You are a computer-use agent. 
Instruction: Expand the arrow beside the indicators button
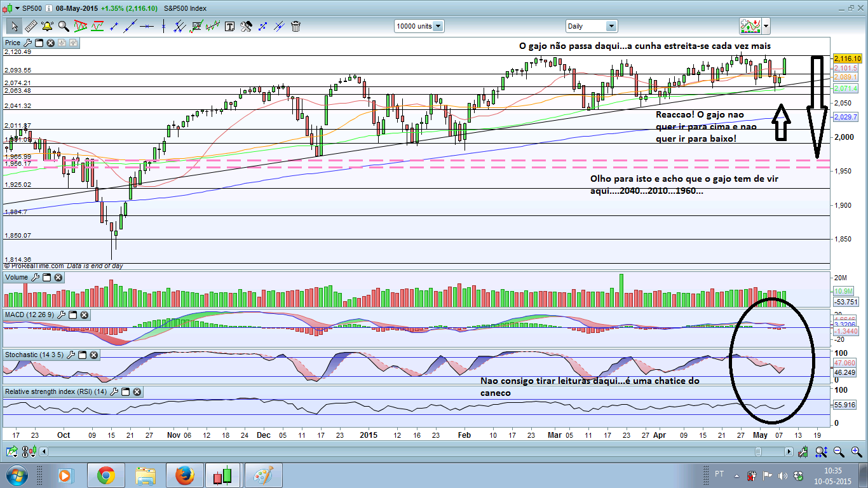point(766,26)
